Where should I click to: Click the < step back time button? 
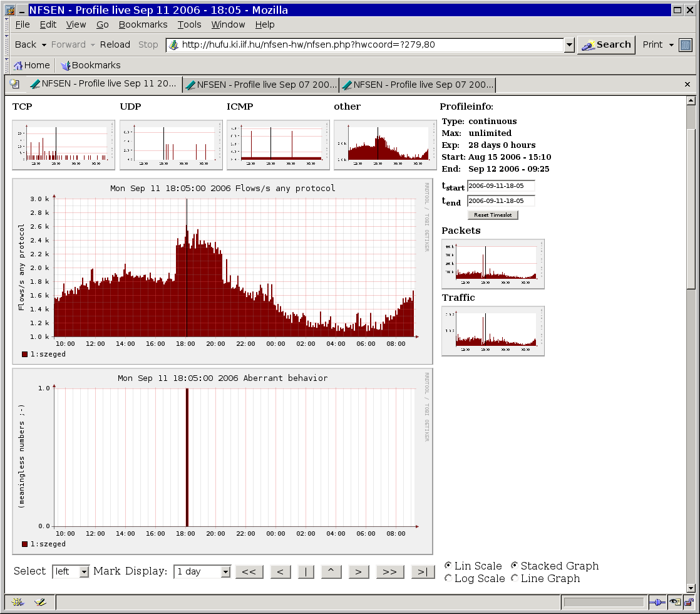point(281,571)
